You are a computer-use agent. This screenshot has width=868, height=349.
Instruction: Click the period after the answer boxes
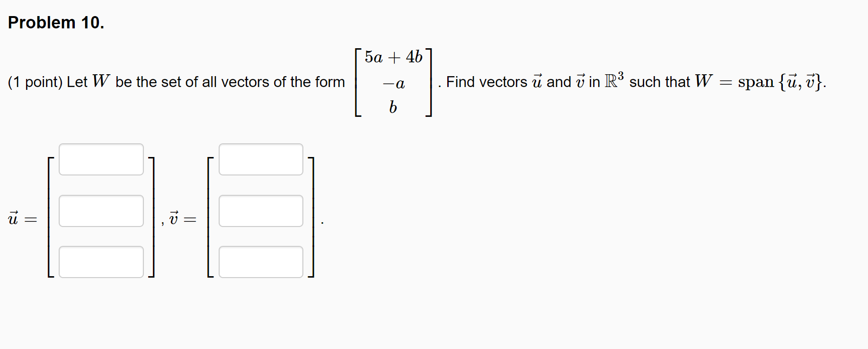[322, 221]
